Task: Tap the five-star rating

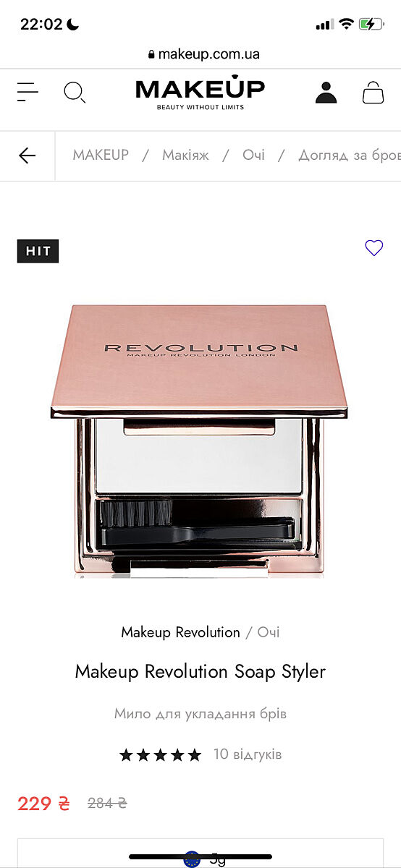Action: (x=160, y=755)
